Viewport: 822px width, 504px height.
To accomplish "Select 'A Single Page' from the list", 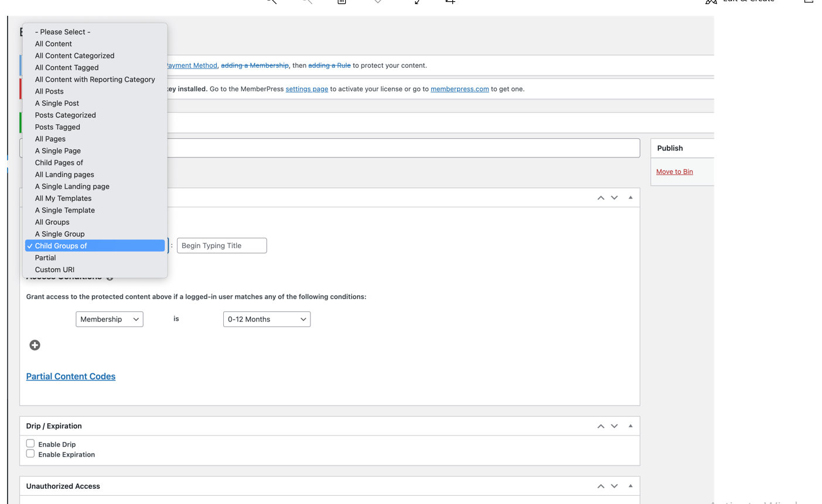I will coord(58,151).
